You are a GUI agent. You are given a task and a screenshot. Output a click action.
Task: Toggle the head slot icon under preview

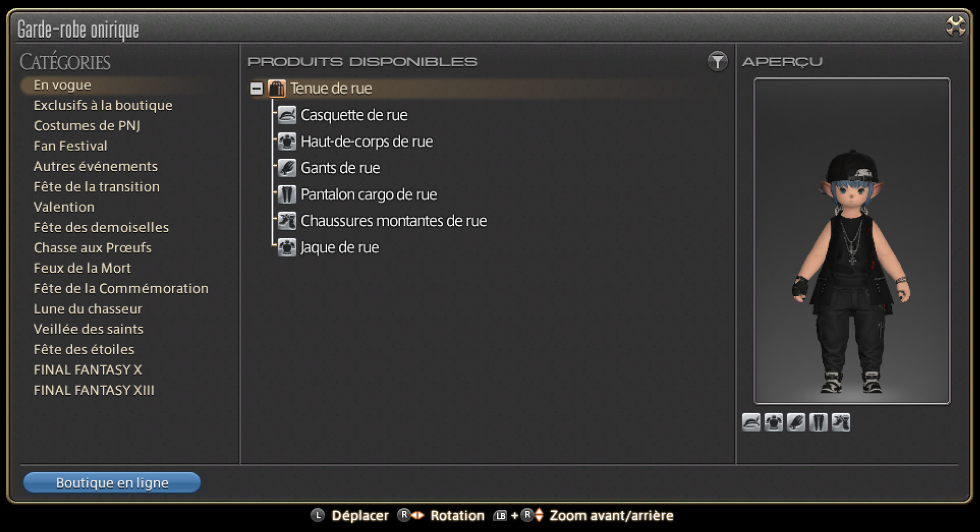coord(751,422)
